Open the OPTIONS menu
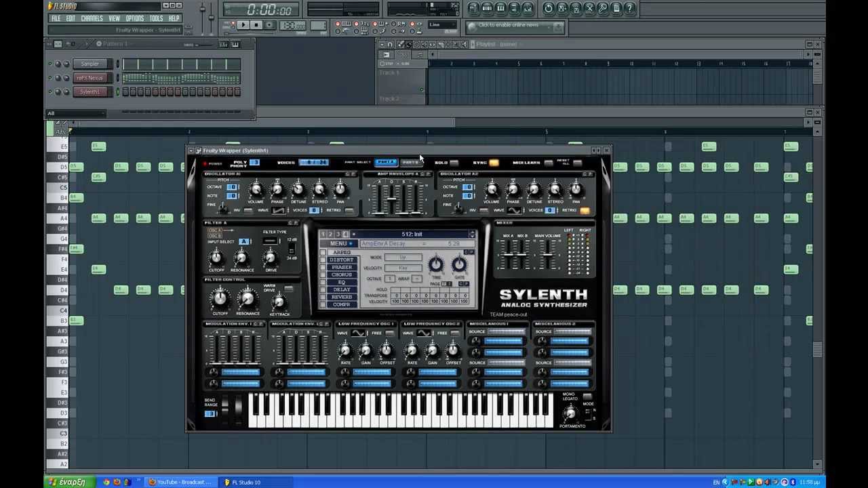Image resolution: width=868 pixels, height=488 pixels. 135,18
